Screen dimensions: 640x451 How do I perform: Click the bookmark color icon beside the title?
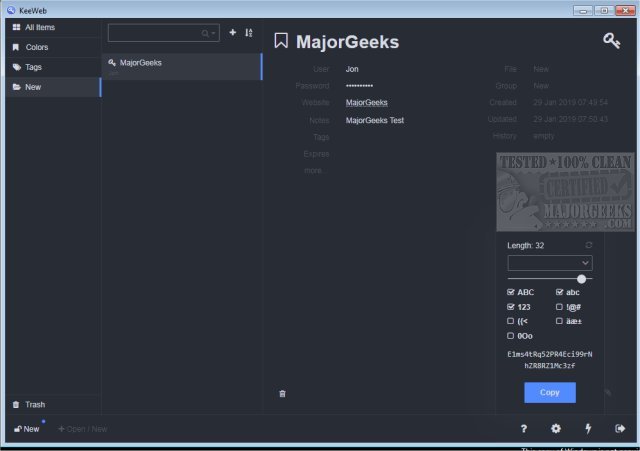click(281, 41)
